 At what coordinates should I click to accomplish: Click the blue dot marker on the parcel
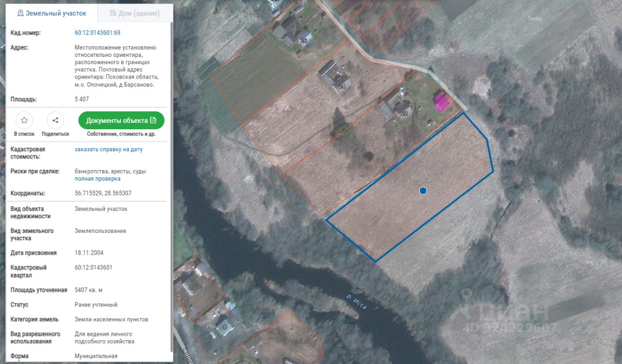tap(423, 191)
